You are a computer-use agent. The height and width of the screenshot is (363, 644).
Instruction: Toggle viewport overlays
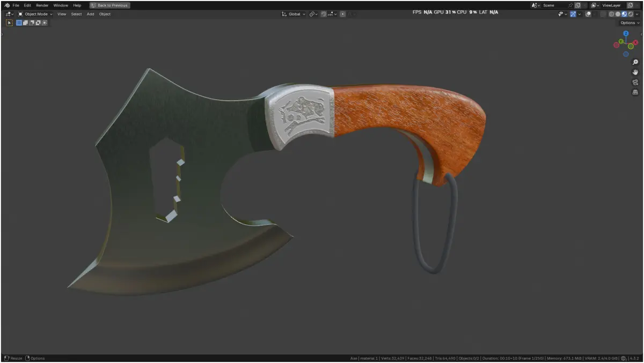pos(588,14)
